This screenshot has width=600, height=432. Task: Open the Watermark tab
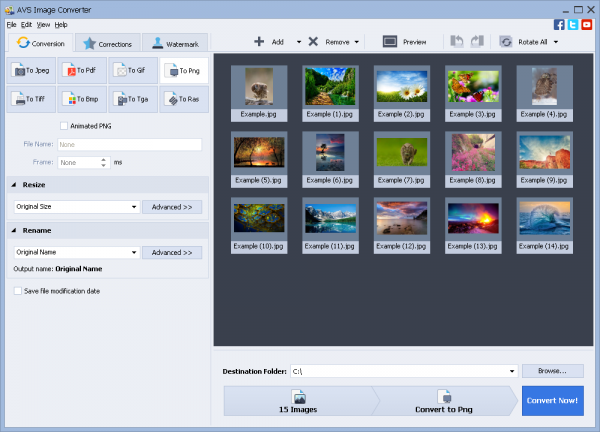point(174,44)
